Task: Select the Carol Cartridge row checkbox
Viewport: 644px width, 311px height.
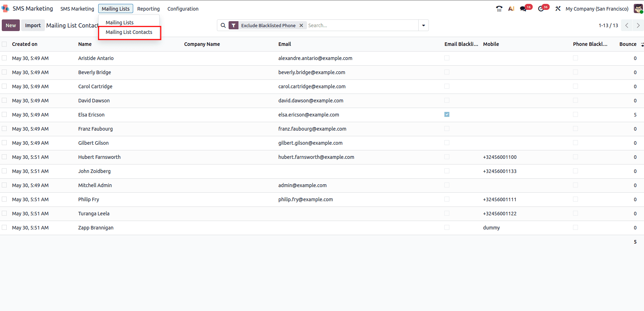Action: [4, 86]
